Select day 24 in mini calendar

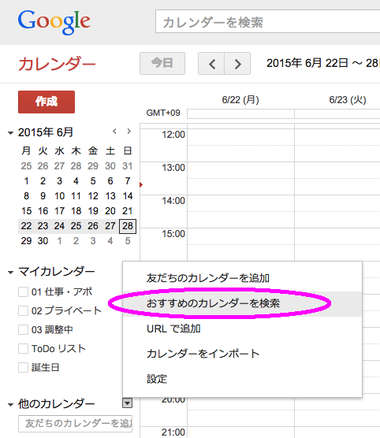(x=59, y=226)
